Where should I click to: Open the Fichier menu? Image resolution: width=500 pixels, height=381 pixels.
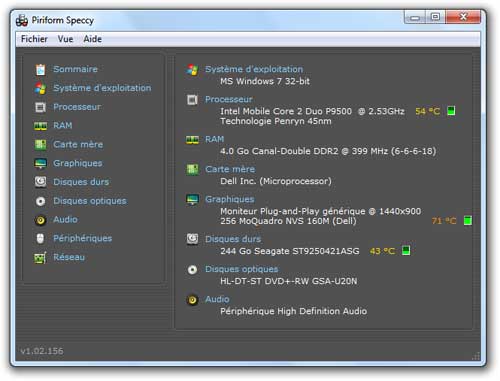[x=34, y=39]
